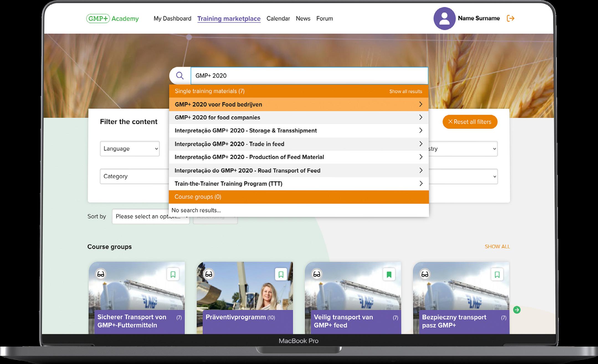Open the Calendar menu item
Image resolution: width=598 pixels, height=364 pixels.
click(x=278, y=19)
